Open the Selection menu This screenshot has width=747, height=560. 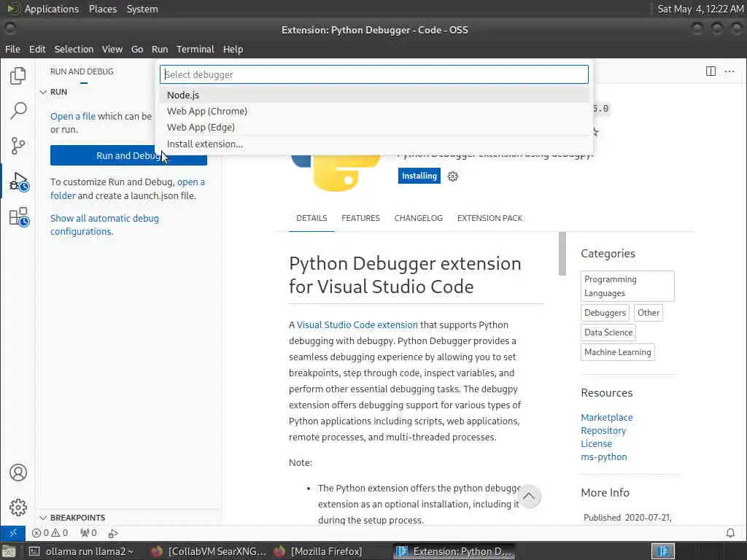tap(74, 49)
